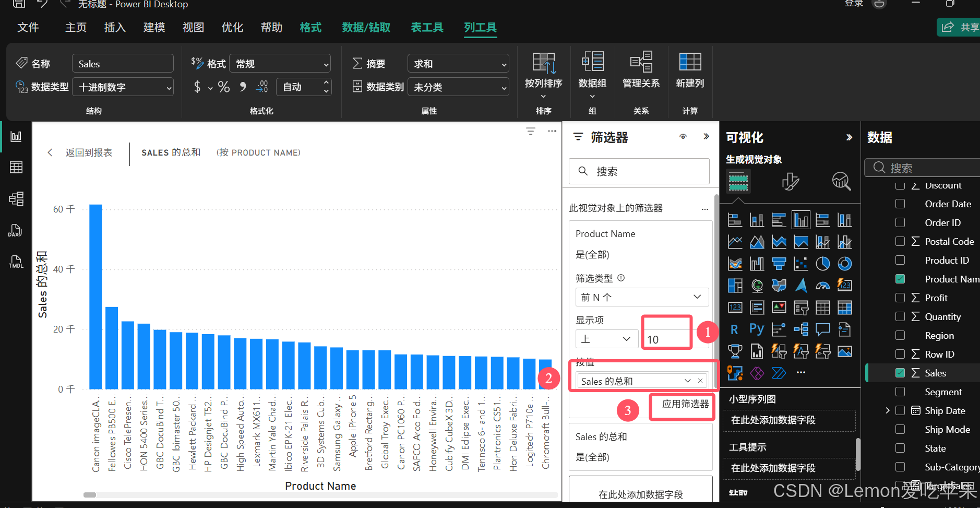The width and height of the screenshot is (980, 508).
Task: Check the Quantity field checkbox
Action: click(x=900, y=316)
